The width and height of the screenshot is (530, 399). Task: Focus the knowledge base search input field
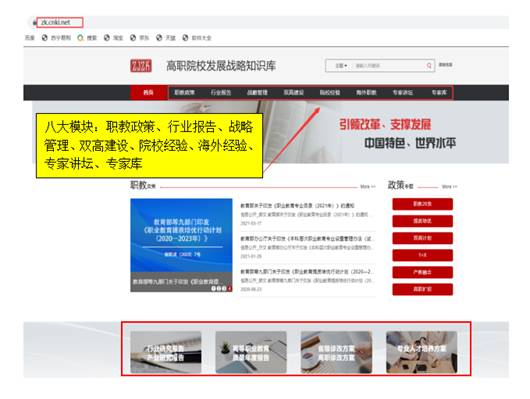point(387,66)
